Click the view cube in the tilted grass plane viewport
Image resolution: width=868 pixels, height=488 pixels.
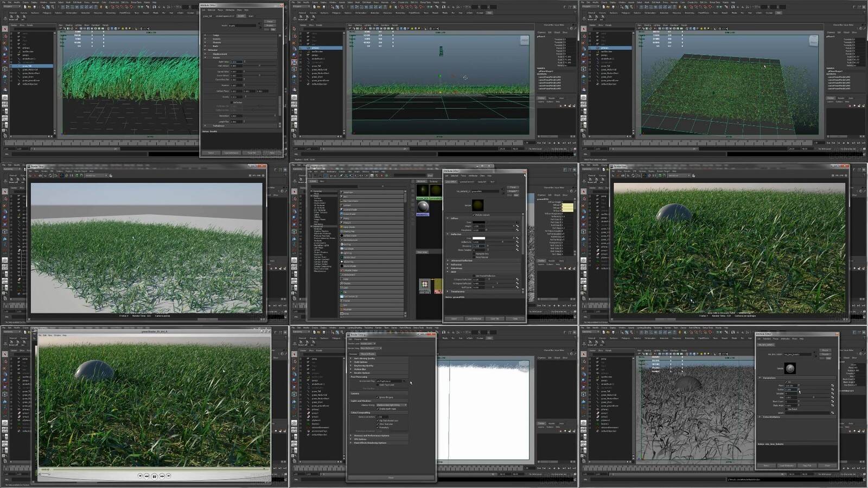coord(813,40)
